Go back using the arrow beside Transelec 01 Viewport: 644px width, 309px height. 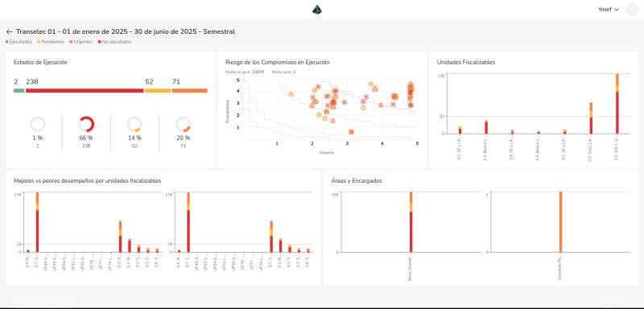click(9, 31)
